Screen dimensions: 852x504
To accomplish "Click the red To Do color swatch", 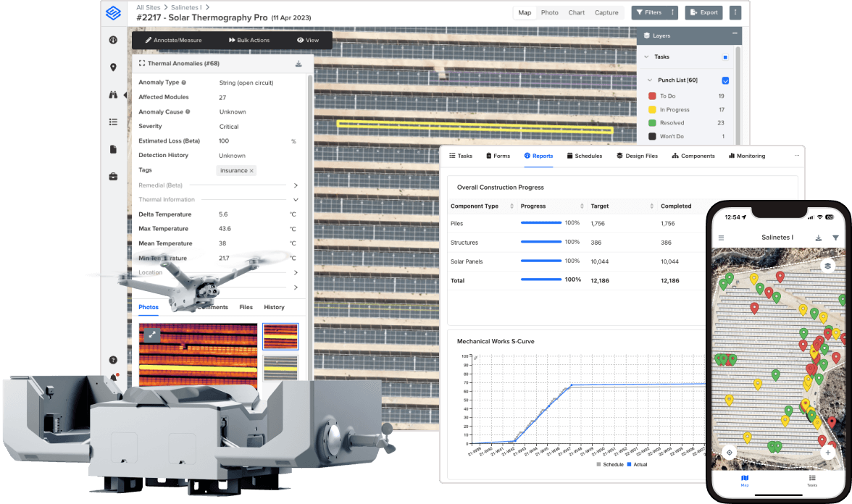I will pyautogui.click(x=652, y=96).
